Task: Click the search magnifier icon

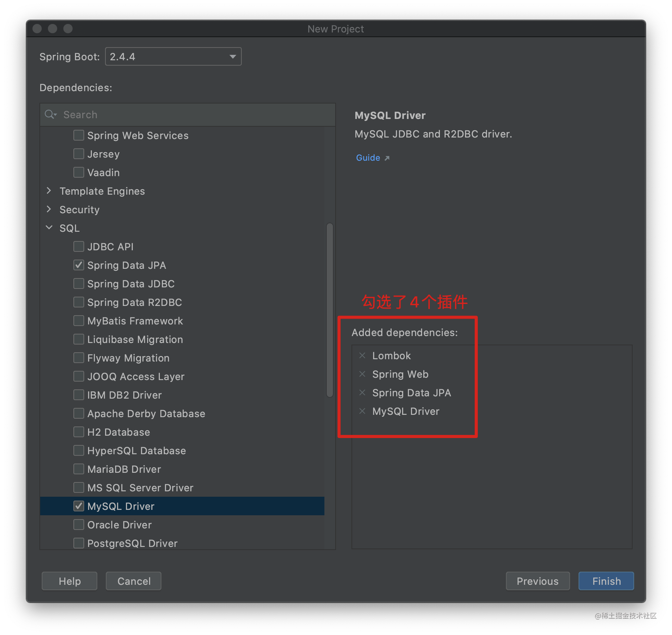Action: pos(50,114)
